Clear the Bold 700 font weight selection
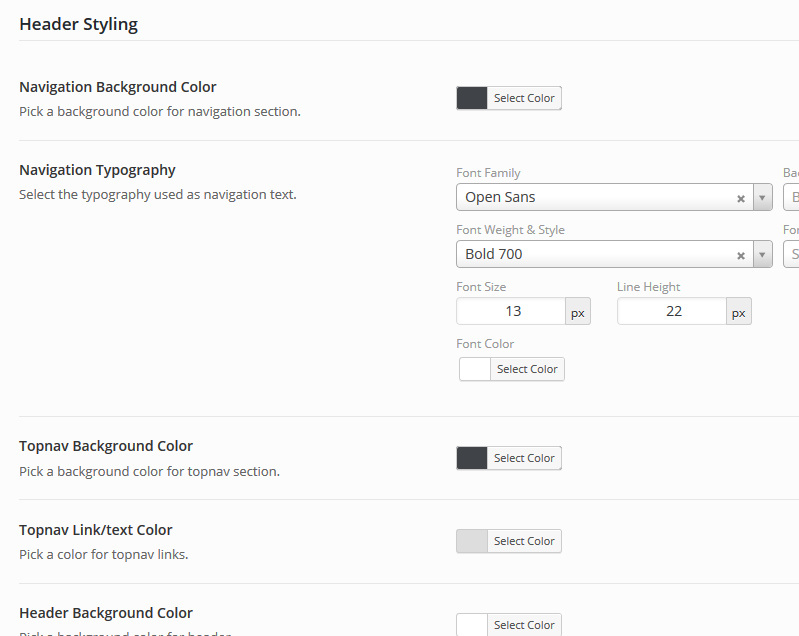The height and width of the screenshot is (636, 799). pos(741,255)
